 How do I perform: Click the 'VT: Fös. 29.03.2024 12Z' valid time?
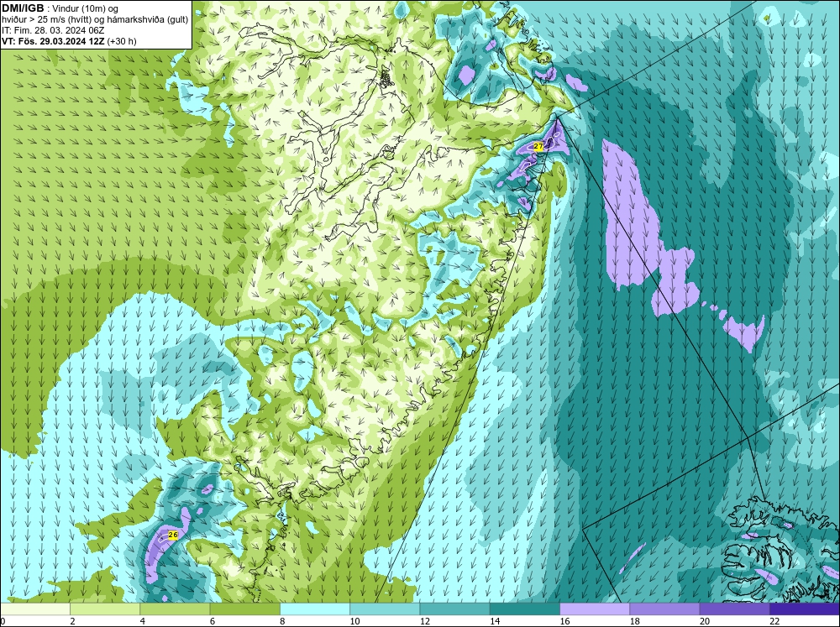point(53,41)
